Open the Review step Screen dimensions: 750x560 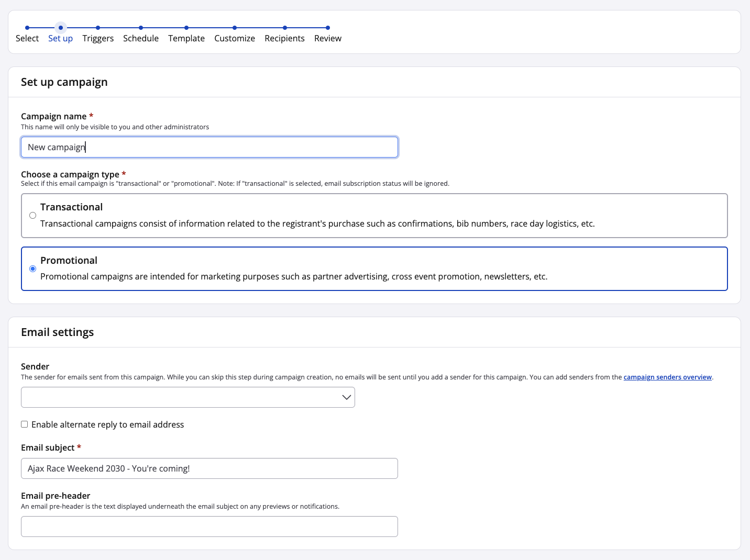point(328,38)
